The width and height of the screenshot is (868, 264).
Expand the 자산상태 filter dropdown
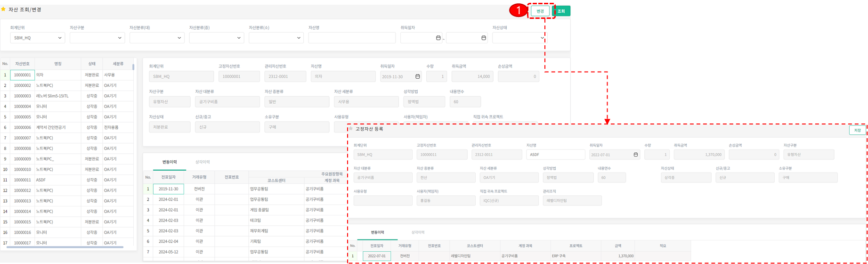tap(543, 38)
